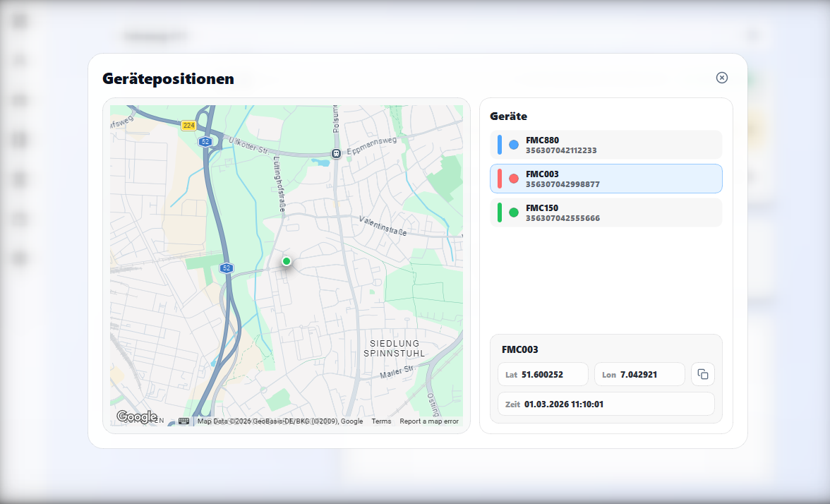Click the Ulfkotter Str. map label

(x=249, y=145)
